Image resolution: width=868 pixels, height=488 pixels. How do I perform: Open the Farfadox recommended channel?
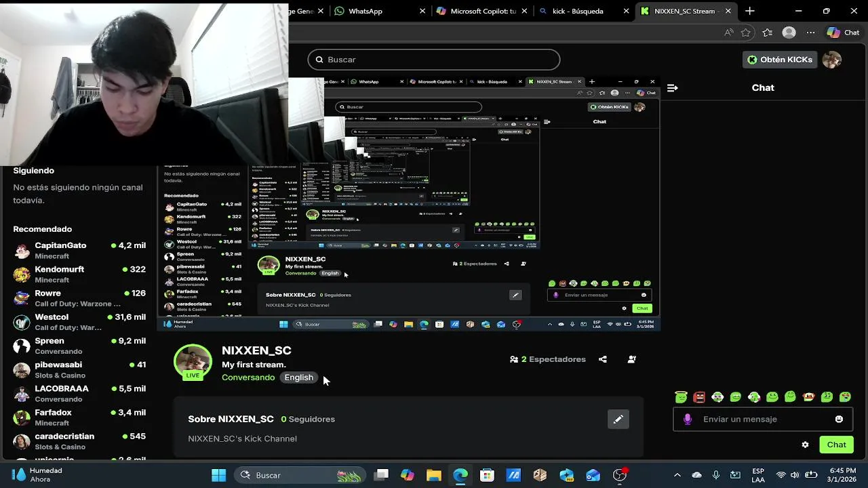click(x=79, y=417)
